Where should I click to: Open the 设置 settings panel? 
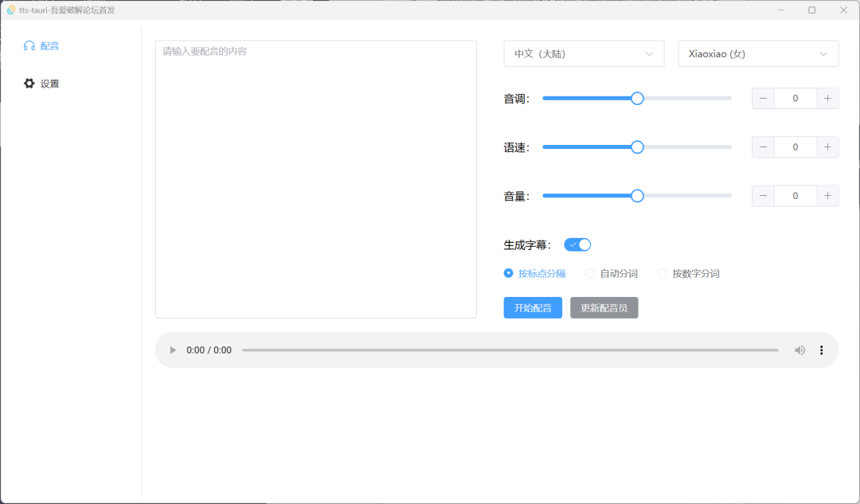41,83
